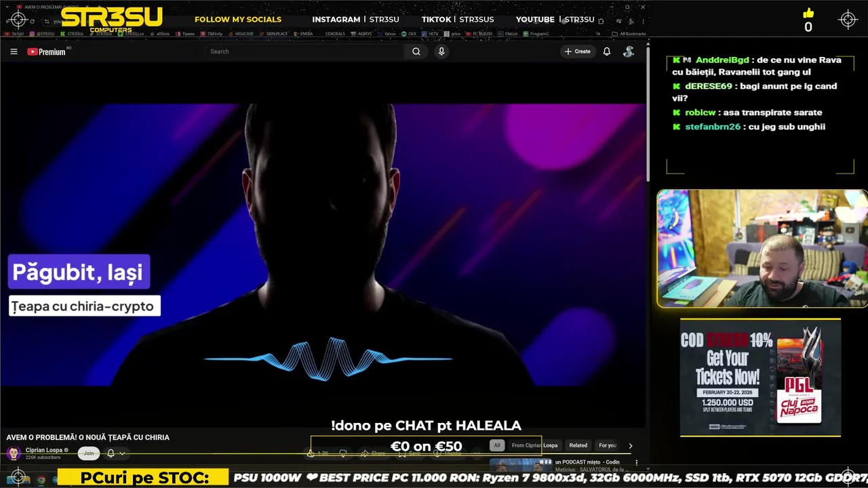Reload the page with the refresh icon

32,21
